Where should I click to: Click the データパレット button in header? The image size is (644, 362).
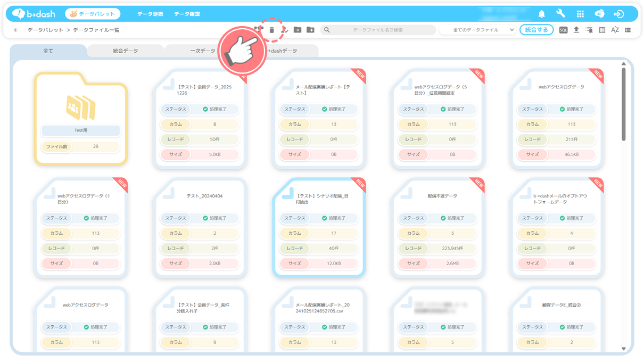[93, 14]
